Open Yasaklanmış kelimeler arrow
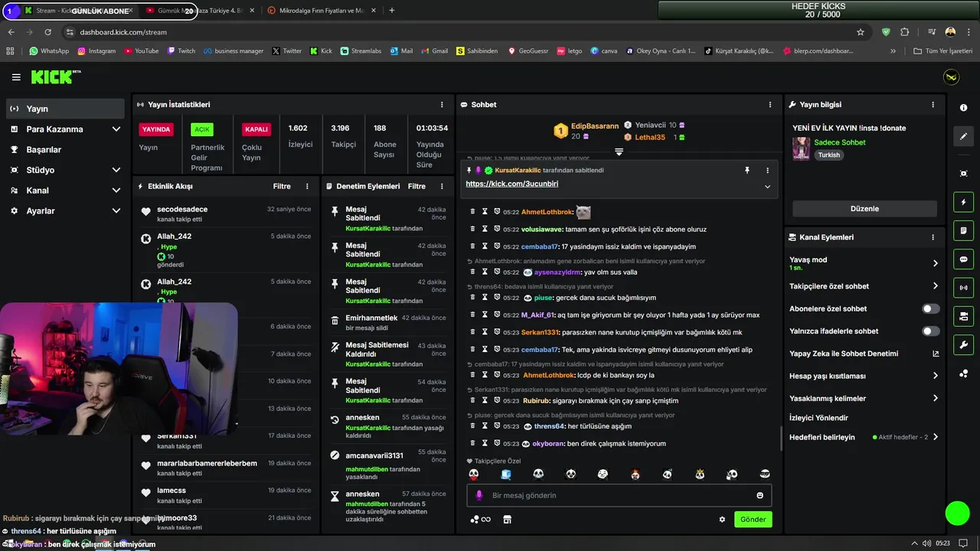Image resolution: width=980 pixels, height=551 pixels. click(x=936, y=398)
